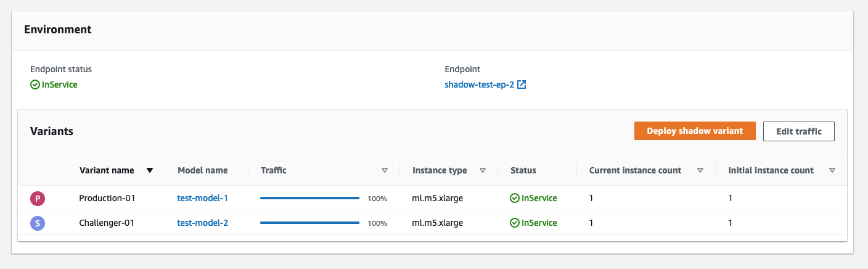
Task: Sort by Initial instance count arrow
Action: 832,170
